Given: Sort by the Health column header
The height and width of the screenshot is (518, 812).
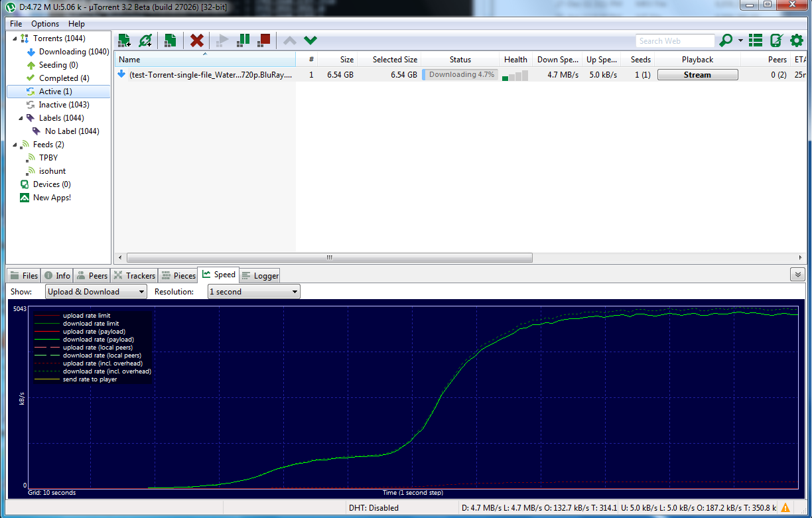Looking at the screenshot, I should pos(515,60).
